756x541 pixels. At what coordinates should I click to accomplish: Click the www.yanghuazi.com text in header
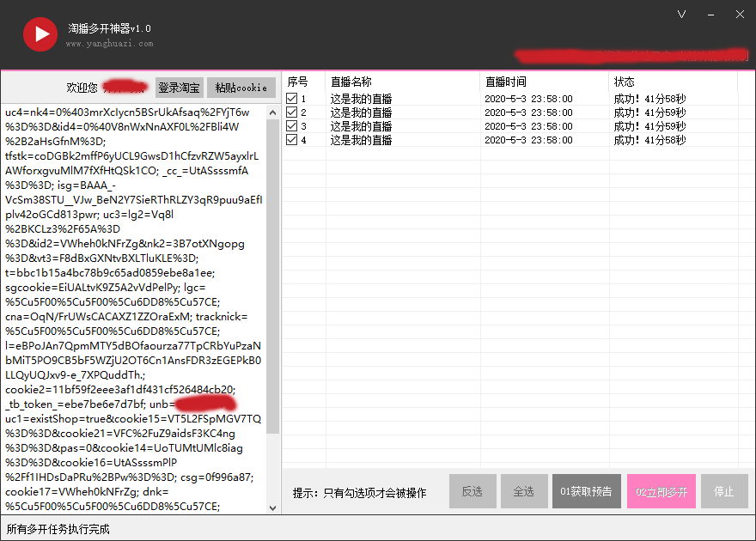click(x=109, y=44)
